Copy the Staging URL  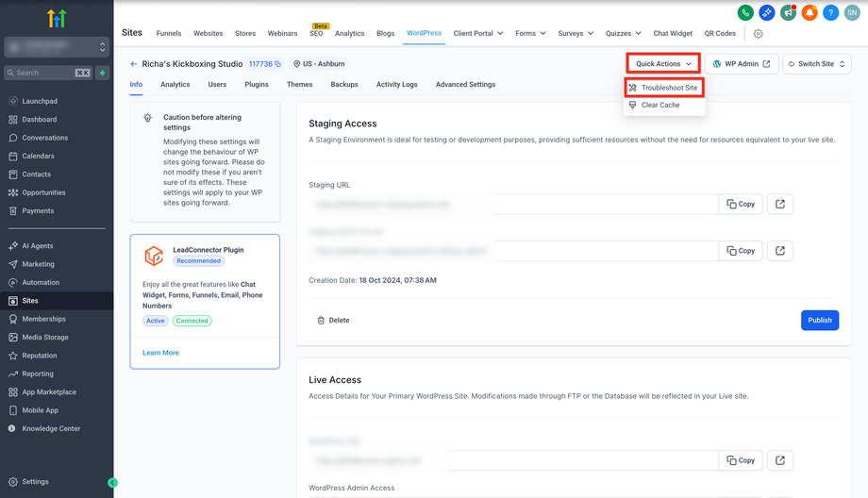tap(741, 204)
